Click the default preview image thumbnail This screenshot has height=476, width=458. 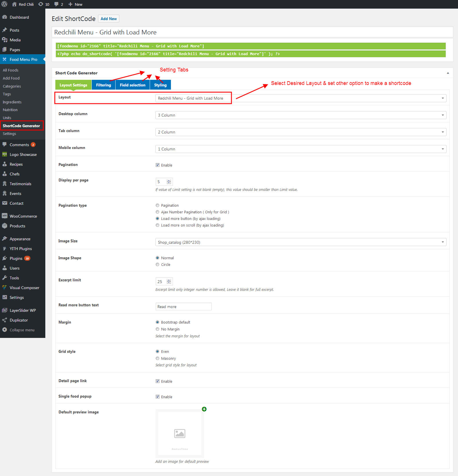180,434
